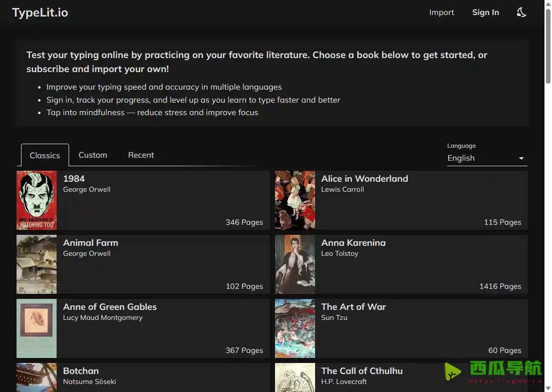Click the 102 Pages label
The height and width of the screenshot is (392, 552).
[x=244, y=286]
